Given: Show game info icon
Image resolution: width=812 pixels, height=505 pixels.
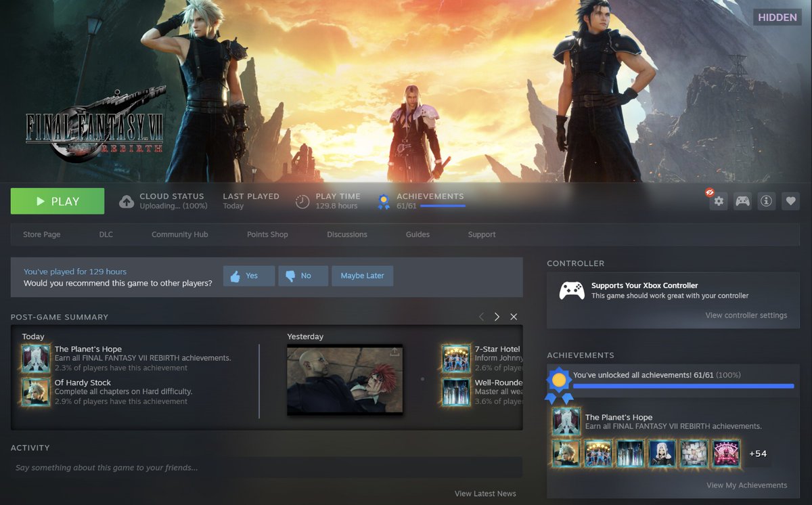Looking at the screenshot, I should coord(766,201).
